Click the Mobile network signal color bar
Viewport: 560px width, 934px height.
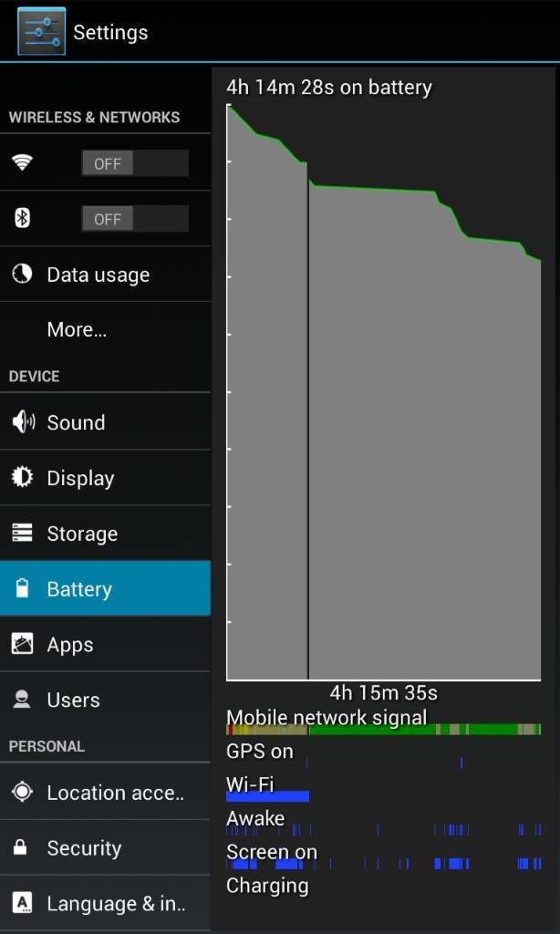[x=384, y=729]
